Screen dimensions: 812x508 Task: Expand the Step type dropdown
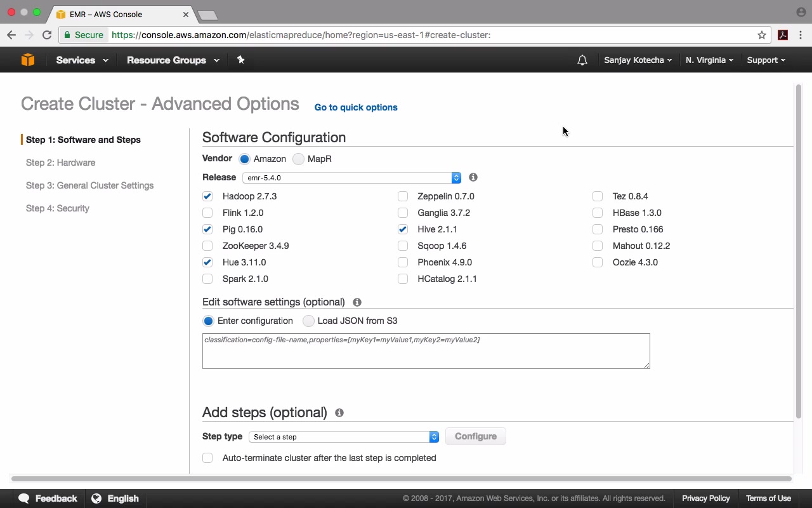(x=344, y=437)
